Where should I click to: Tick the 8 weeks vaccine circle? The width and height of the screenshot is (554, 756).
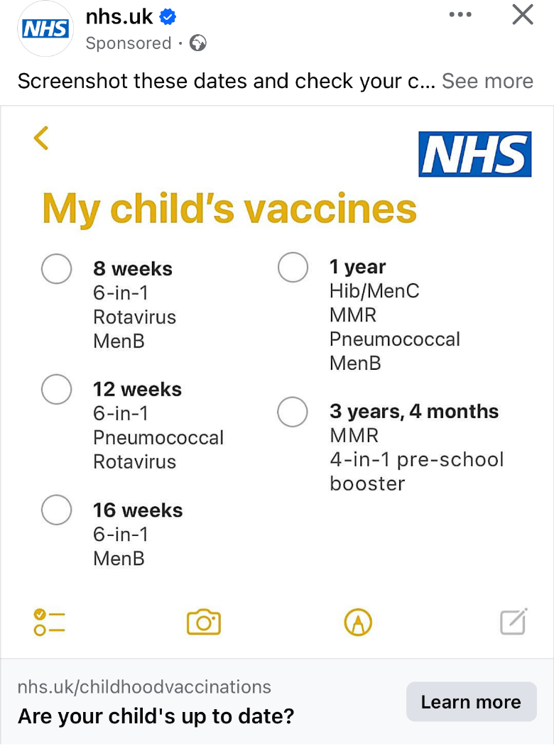[56, 268]
